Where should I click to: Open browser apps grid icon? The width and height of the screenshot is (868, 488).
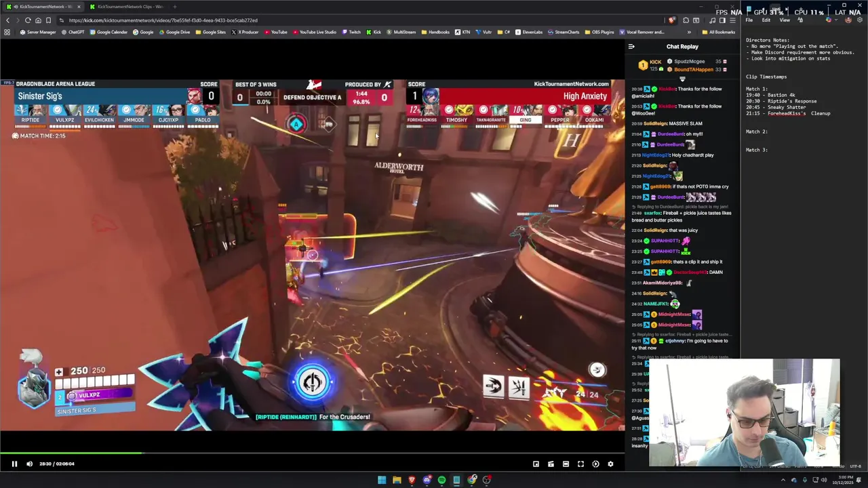(x=7, y=32)
